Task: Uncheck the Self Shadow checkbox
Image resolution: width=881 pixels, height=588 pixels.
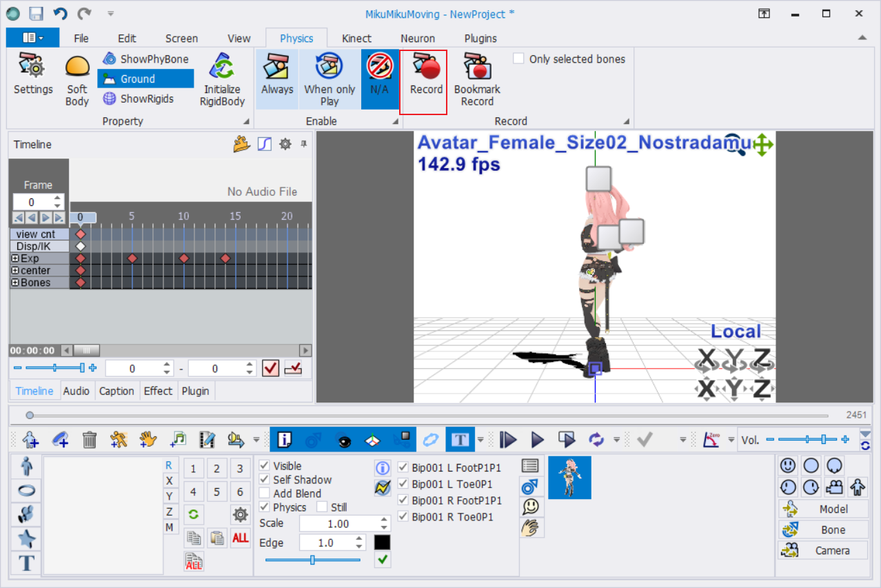Action: [x=264, y=480]
